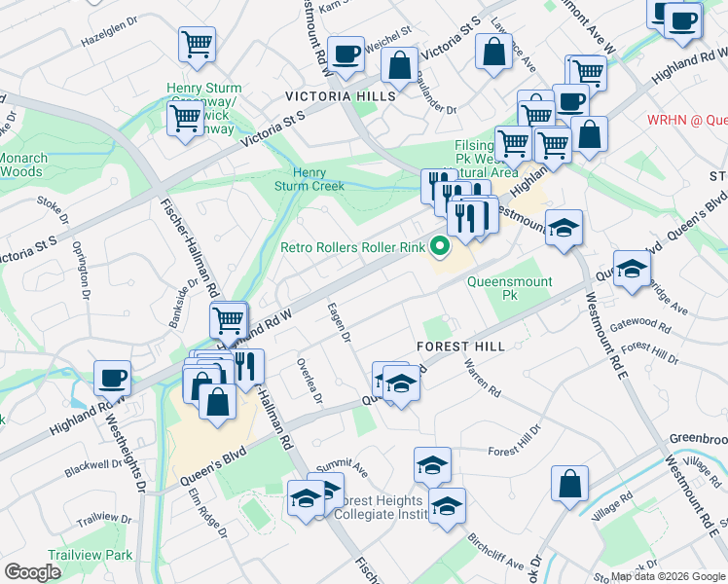
Task: Select the grocery cart marker over Henry Sturm Greenway label
Action: click(x=185, y=119)
